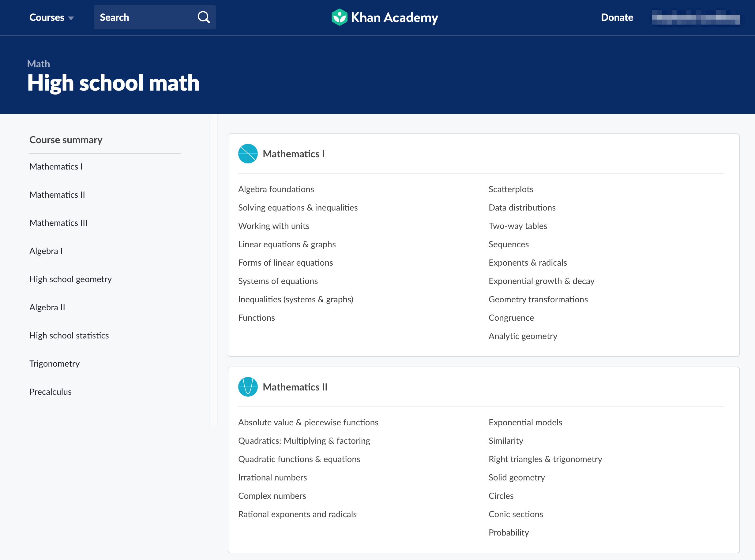Image resolution: width=755 pixels, height=560 pixels.
Task: Open the Sequences unit
Action: (509, 244)
